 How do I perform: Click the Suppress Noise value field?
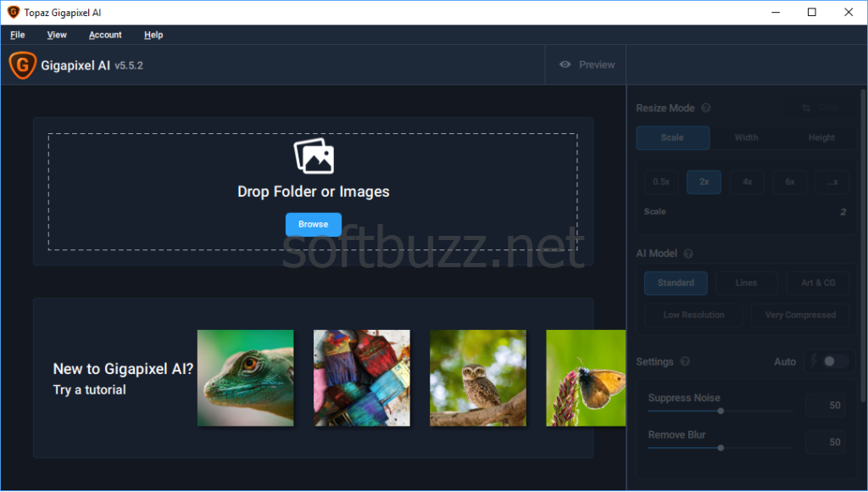pyautogui.click(x=826, y=405)
